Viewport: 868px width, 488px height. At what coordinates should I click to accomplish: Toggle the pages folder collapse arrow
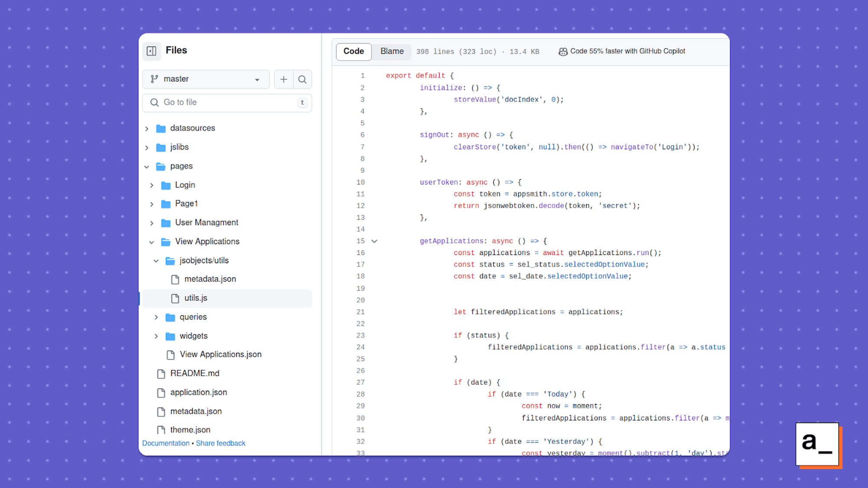pos(147,166)
